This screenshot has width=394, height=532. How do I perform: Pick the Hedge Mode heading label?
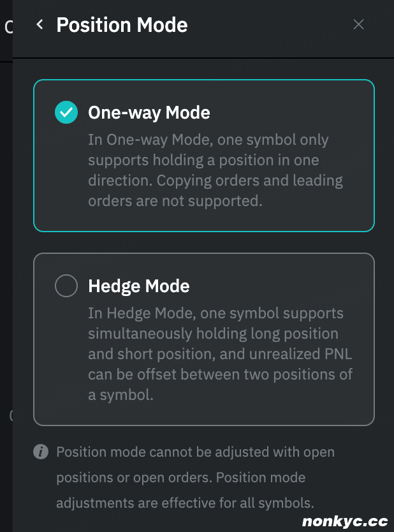[x=138, y=286]
